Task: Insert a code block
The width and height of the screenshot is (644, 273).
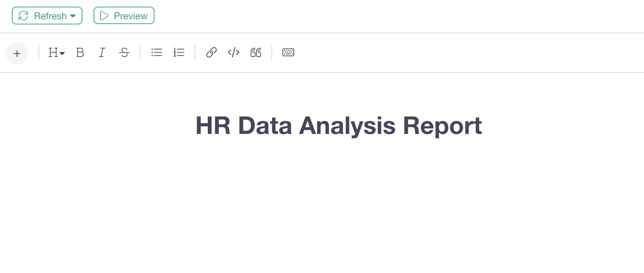Action: point(234,53)
